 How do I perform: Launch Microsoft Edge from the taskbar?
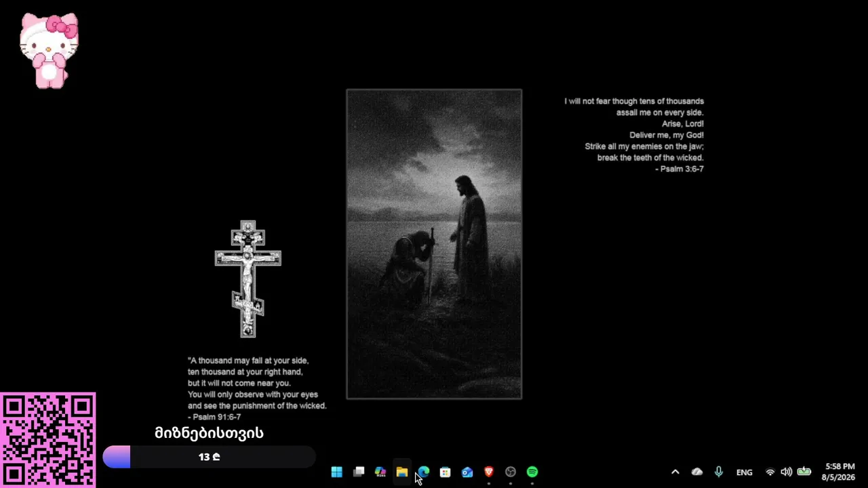[424, 472]
